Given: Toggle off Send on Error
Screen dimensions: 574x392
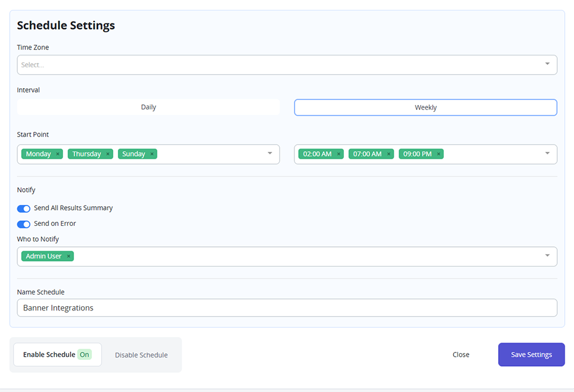Looking at the screenshot, I should click(23, 224).
